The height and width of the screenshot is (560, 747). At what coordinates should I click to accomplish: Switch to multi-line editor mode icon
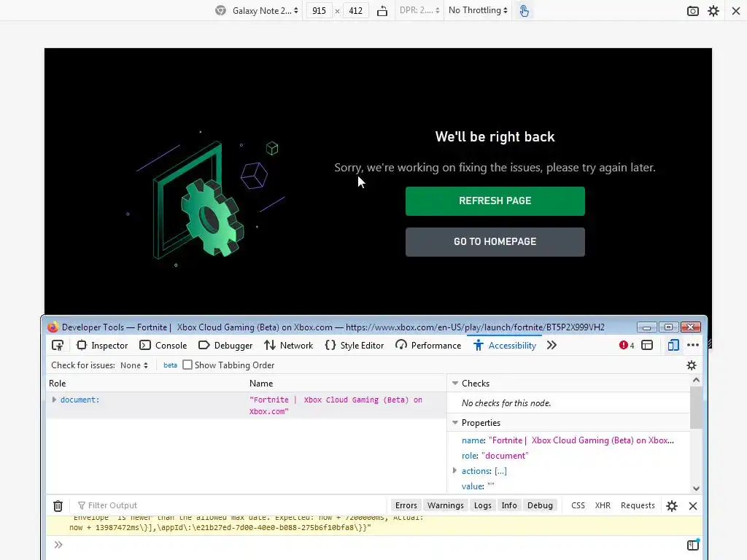[693, 545]
